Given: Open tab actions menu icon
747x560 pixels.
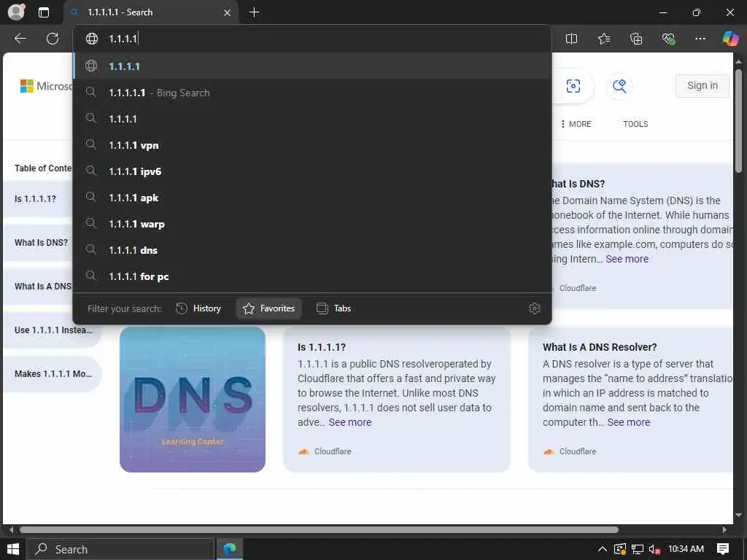Looking at the screenshot, I should pyautogui.click(x=43, y=12).
